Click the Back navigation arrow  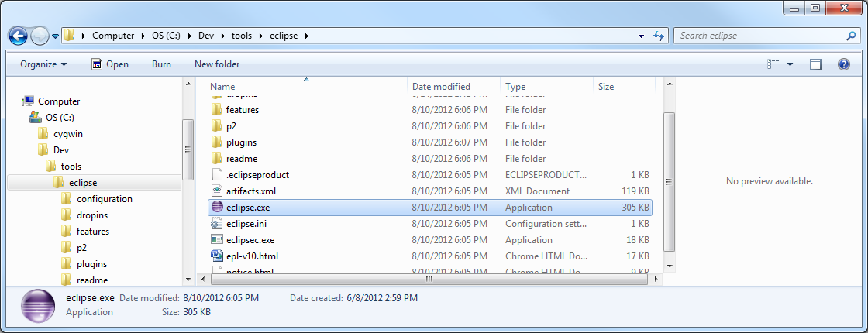(x=18, y=36)
